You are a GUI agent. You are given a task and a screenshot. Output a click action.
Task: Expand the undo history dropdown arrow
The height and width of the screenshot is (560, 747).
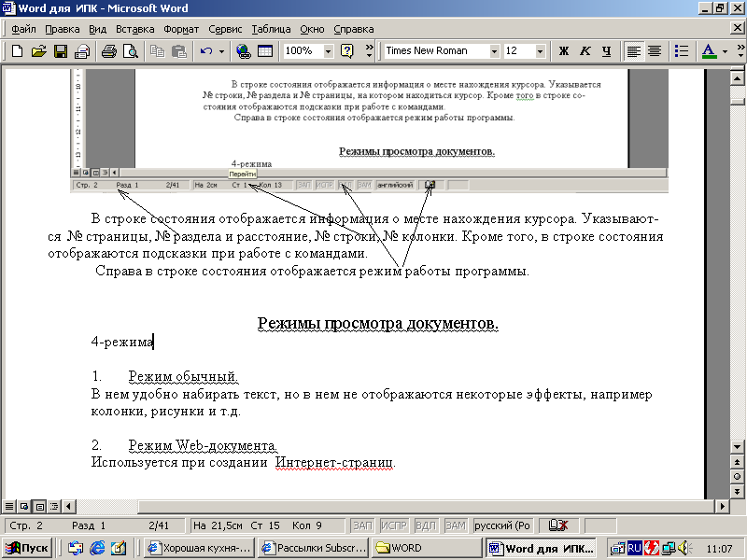pyautogui.click(x=221, y=51)
